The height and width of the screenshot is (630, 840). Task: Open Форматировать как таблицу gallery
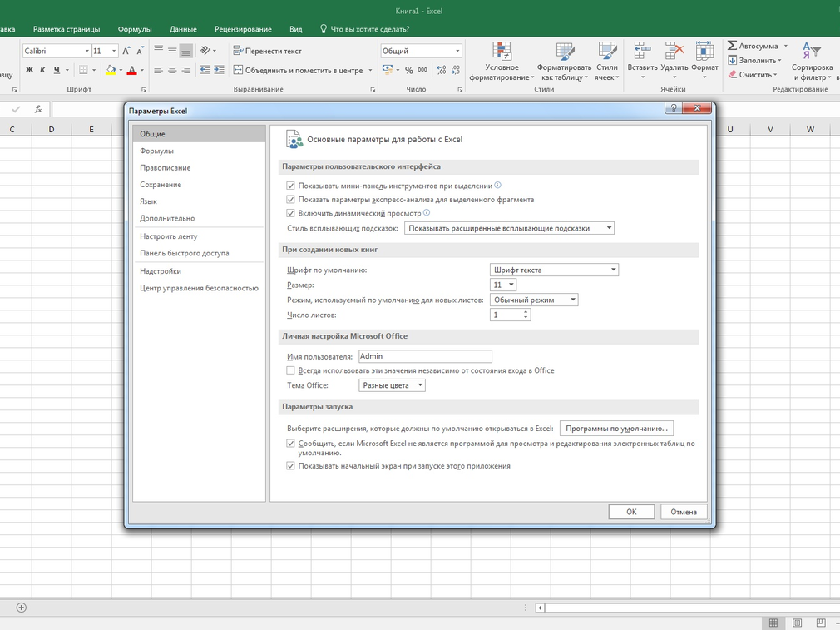(x=564, y=62)
